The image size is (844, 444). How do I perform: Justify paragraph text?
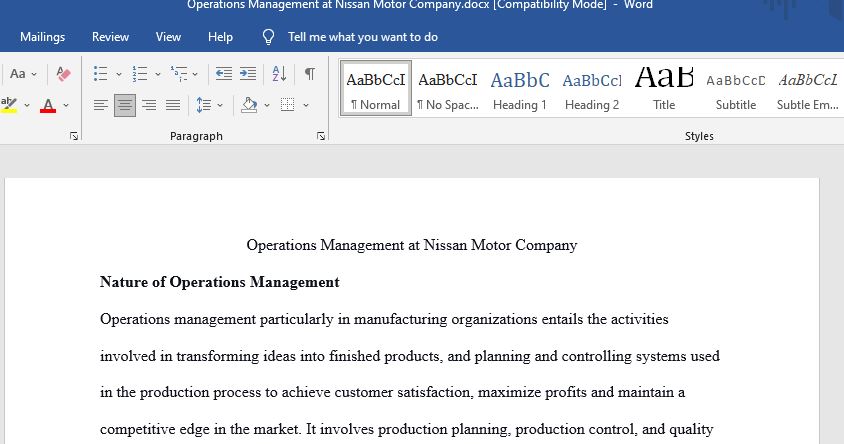(x=173, y=105)
